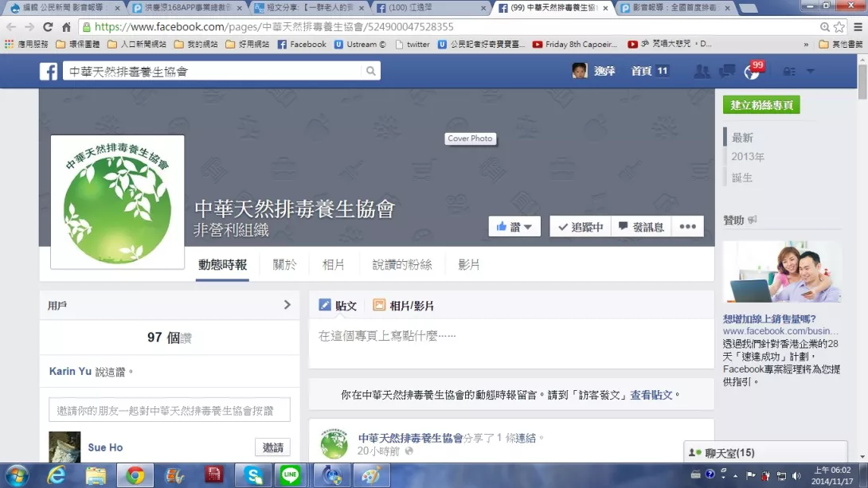The width and height of the screenshot is (868, 488).
Task: Click the page vertical scrollbar thumb
Action: tap(862, 82)
